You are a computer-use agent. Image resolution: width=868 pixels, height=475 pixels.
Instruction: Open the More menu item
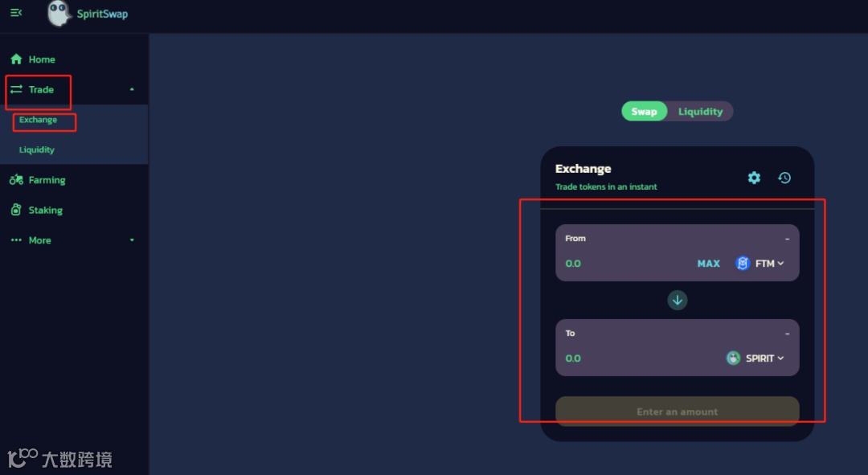coord(40,240)
